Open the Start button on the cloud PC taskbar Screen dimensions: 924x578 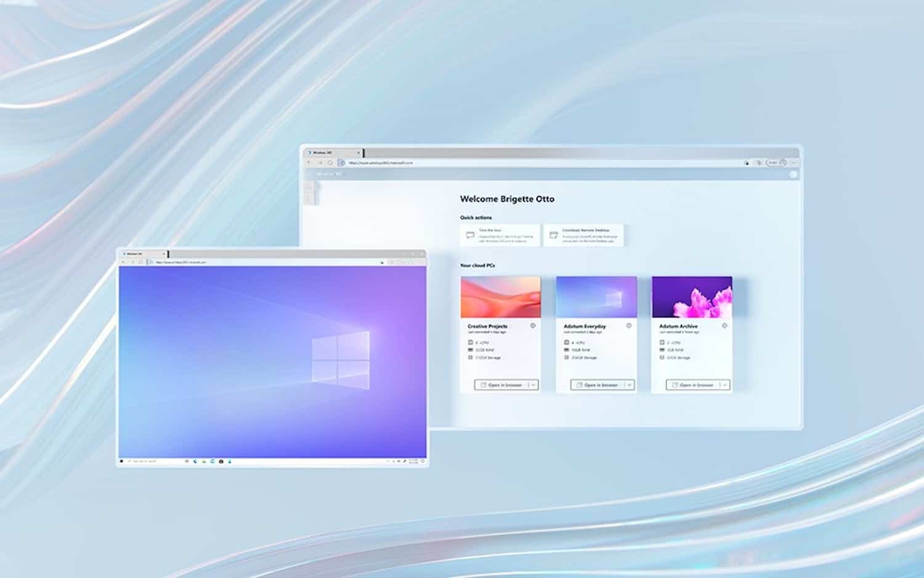121,462
